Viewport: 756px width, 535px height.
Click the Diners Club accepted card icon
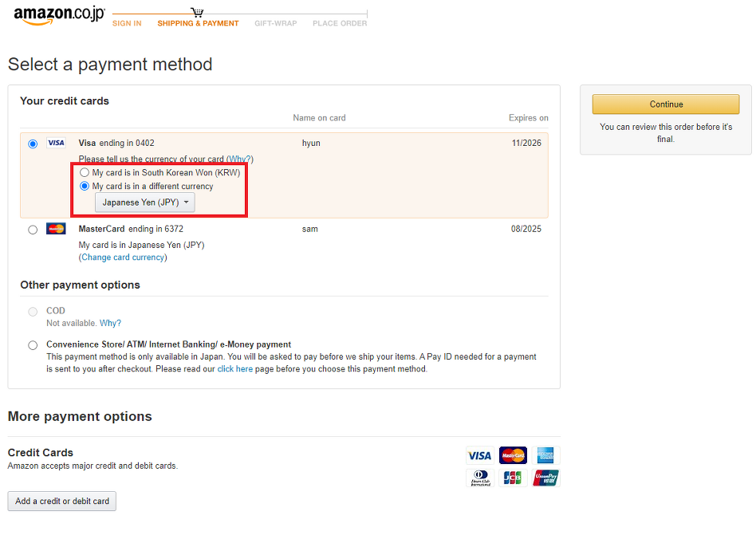(x=480, y=478)
